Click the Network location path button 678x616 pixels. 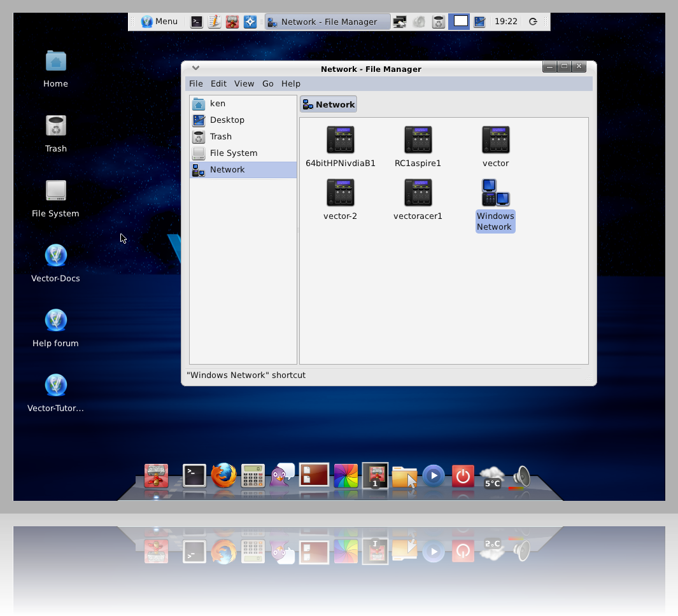tap(328, 104)
